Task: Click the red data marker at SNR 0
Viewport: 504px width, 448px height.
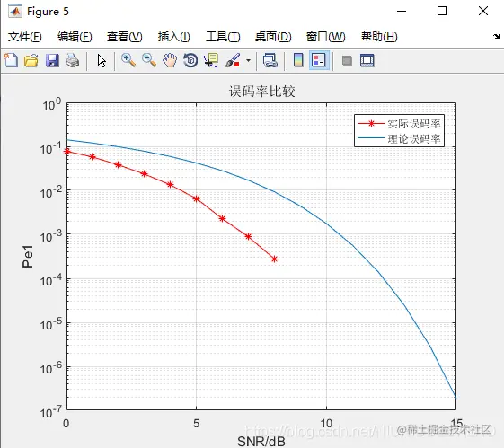Action: point(66,151)
